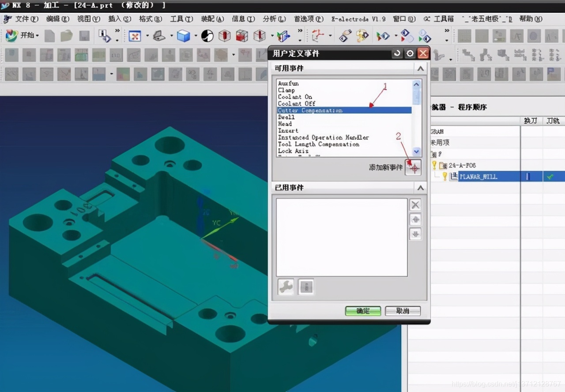Collapse the 可用事件 section
The image size is (565, 392).
tap(420, 68)
